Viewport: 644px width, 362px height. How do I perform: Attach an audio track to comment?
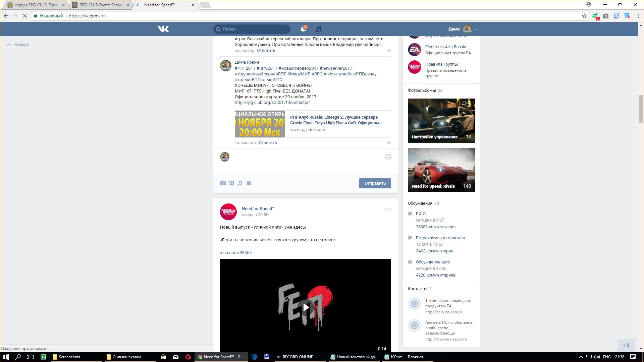pyautogui.click(x=240, y=183)
